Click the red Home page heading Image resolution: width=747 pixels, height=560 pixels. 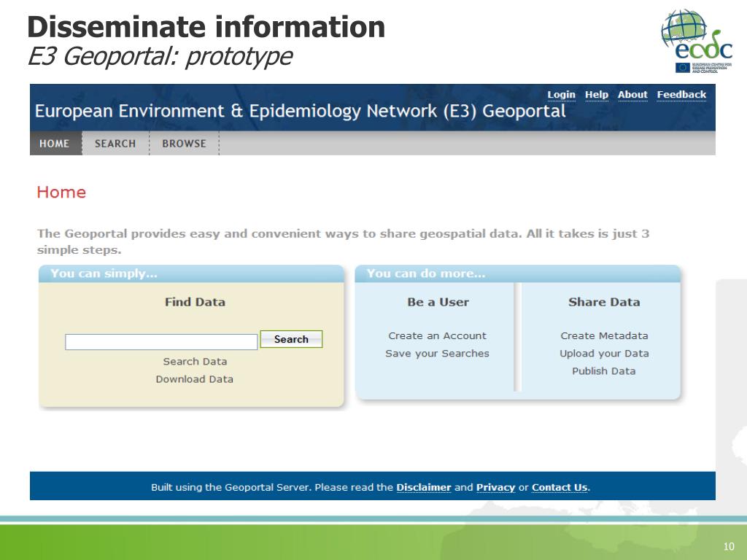tap(61, 192)
